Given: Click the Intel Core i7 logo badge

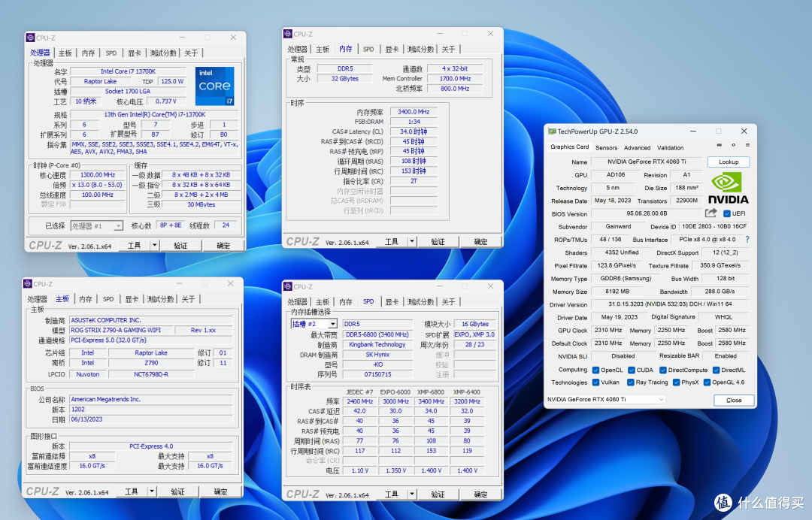Looking at the screenshot, I should 214,86.
